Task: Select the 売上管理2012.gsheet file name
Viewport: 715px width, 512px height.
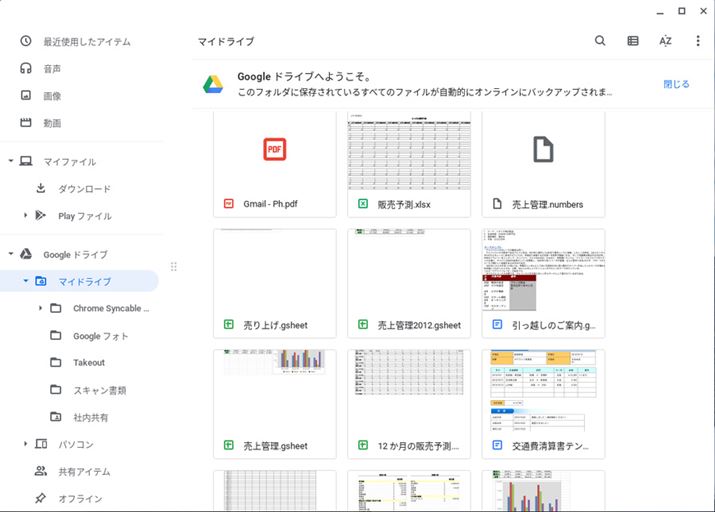Action: [419, 325]
